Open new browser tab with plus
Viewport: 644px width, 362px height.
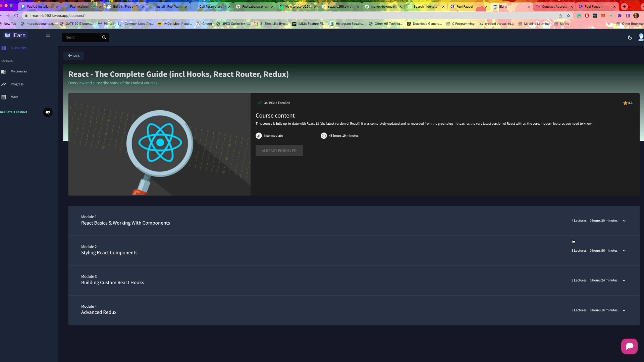(x=624, y=7)
